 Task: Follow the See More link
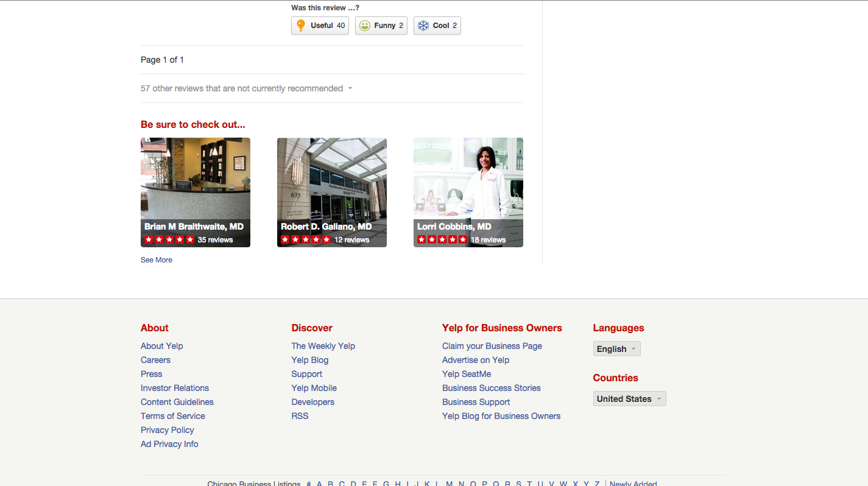157,260
